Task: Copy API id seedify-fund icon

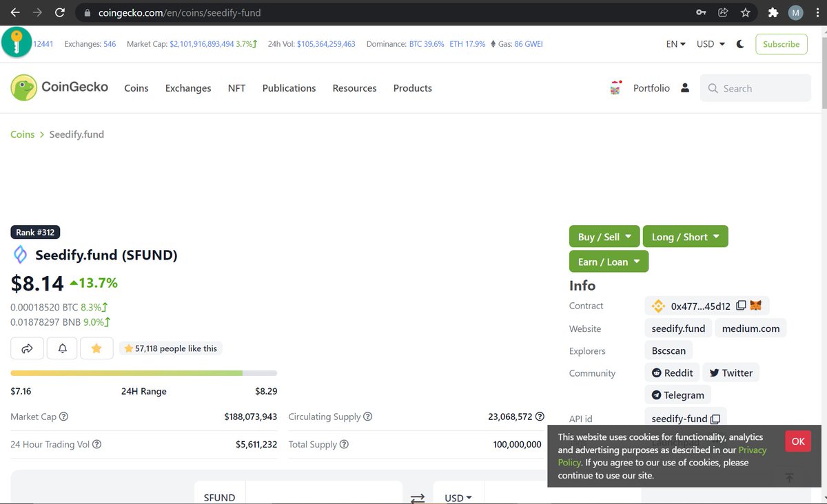Action: 715,419
